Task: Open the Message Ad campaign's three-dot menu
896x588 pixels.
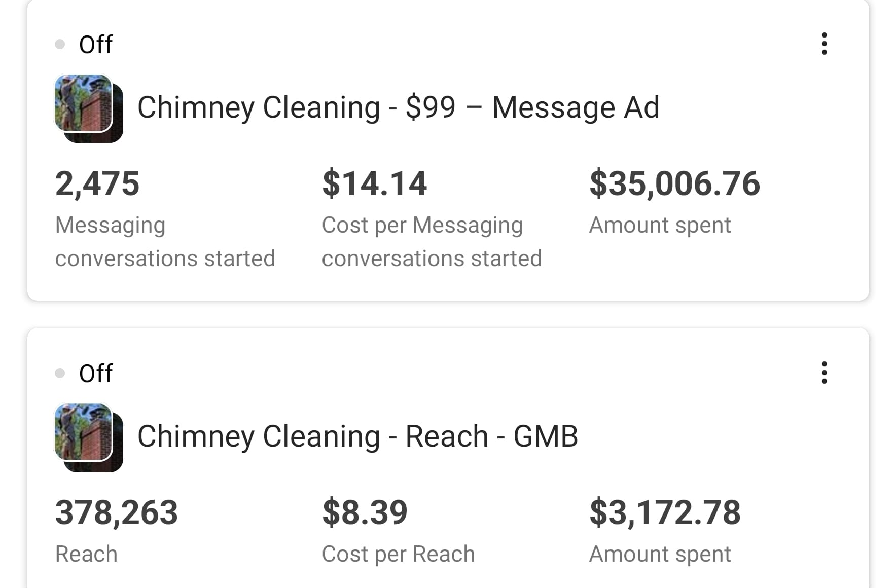Action: coord(824,44)
